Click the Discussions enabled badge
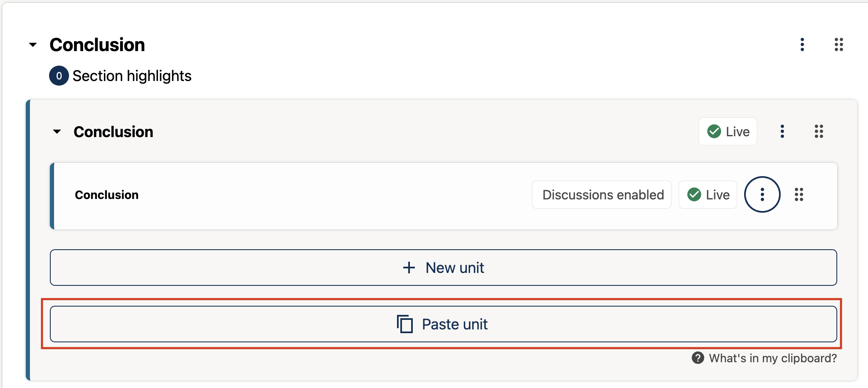Image resolution: width=868 pixels, height=388 pixels. 602,194
